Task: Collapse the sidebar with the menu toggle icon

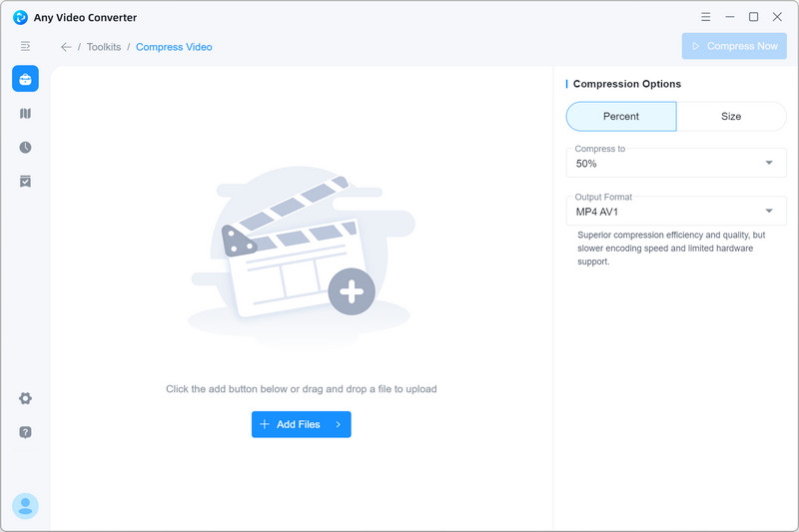Action: click(25, 46)
